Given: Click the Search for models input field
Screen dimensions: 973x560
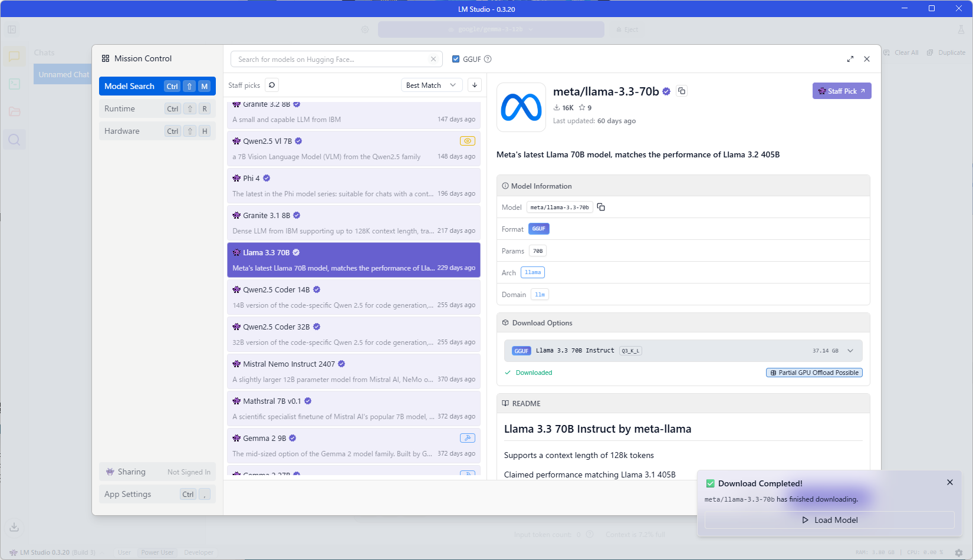Looking at the screenshot, I should [330, 59].
